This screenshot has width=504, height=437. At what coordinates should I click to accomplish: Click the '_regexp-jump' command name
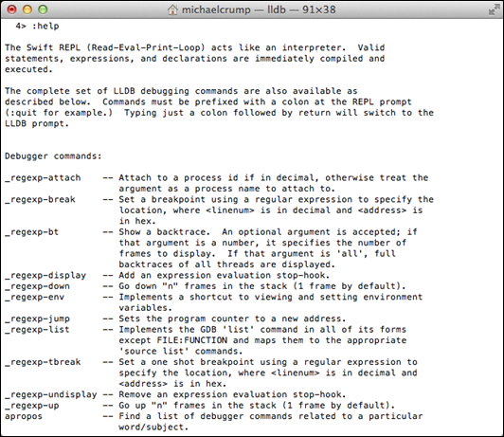(x=37, y=319)
